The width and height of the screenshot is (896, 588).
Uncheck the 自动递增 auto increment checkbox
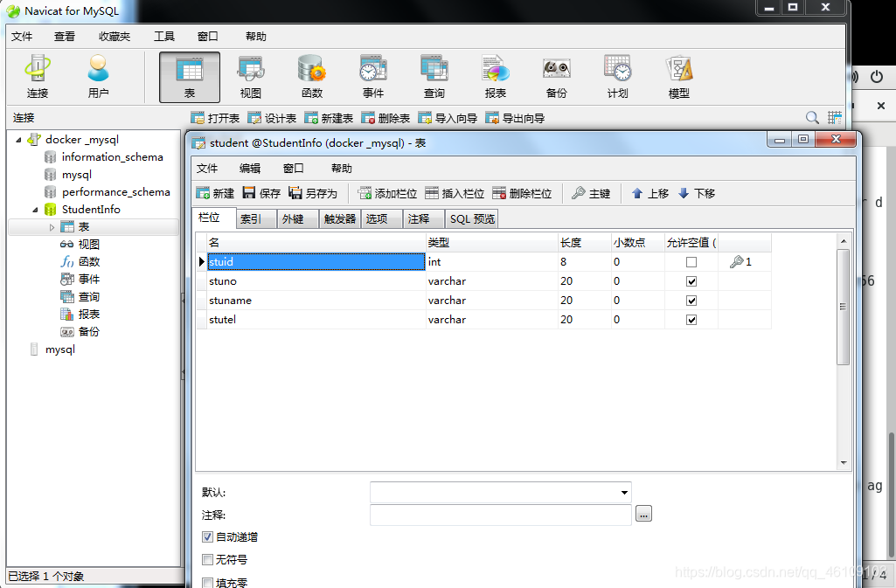click(x=207, y=537)
